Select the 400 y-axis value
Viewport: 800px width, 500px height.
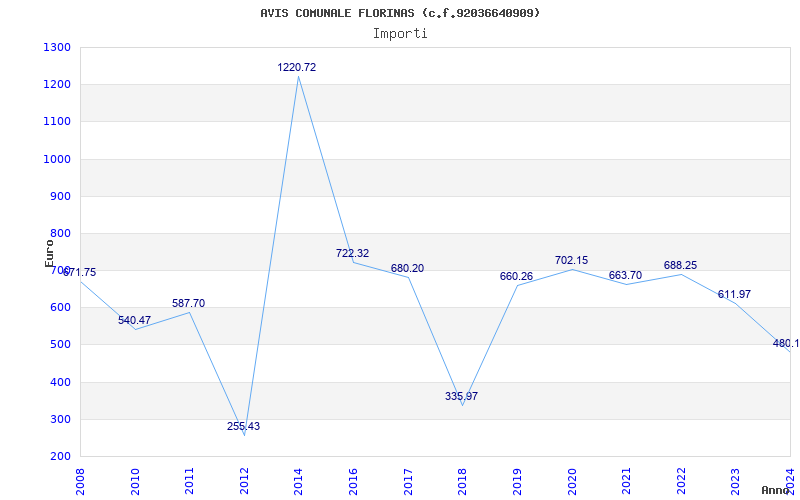[x=60, y=382]
